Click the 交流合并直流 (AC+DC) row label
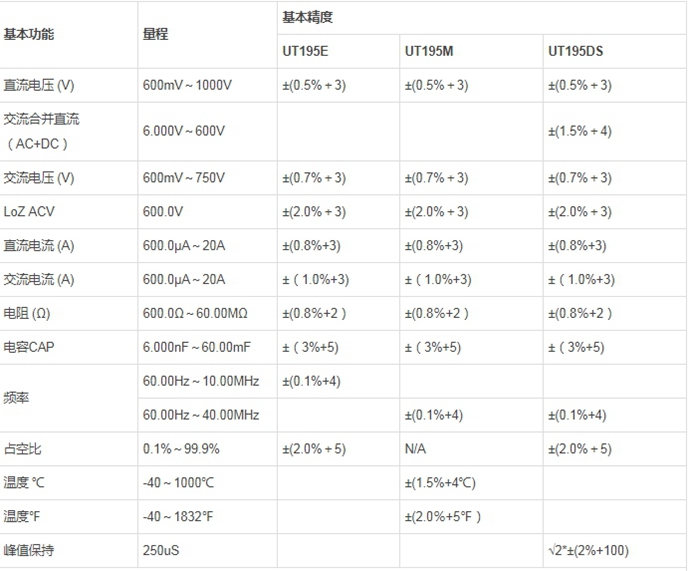Screen dimensions: 690x571 (x=41, y=132)
